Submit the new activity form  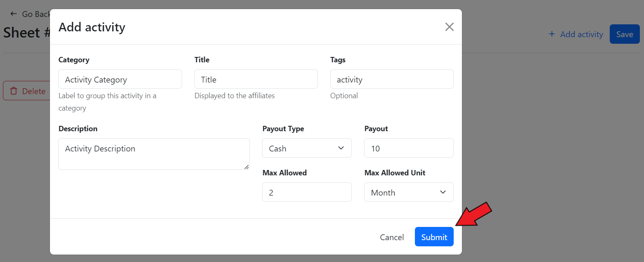pos(434,237)
